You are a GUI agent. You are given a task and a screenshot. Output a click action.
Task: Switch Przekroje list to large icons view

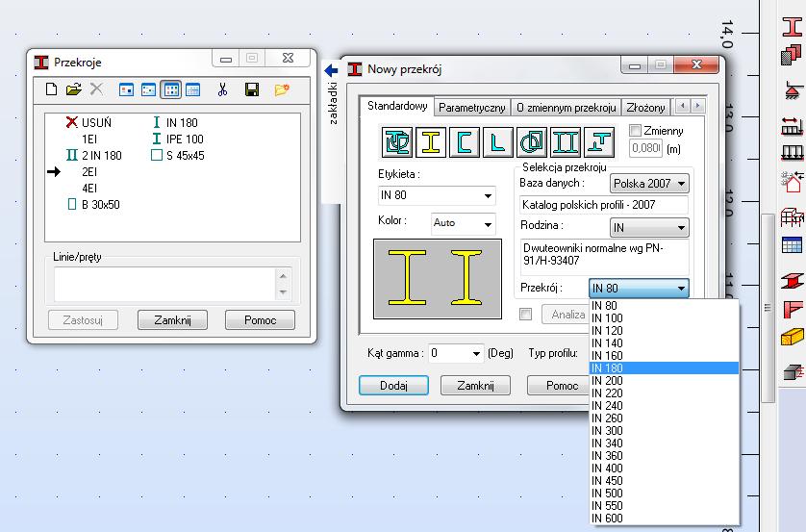[x=126, y=90]
